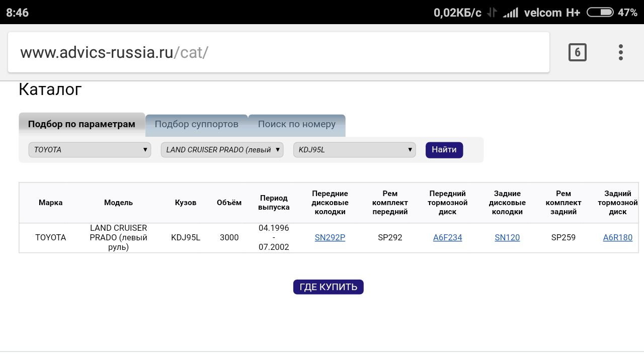Click the Кузов column header
This screenshot has width=644, height=362.
(186, 203)
